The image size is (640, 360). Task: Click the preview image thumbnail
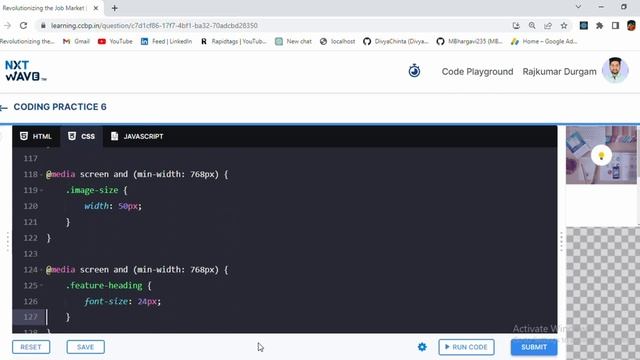coord(601,155)
